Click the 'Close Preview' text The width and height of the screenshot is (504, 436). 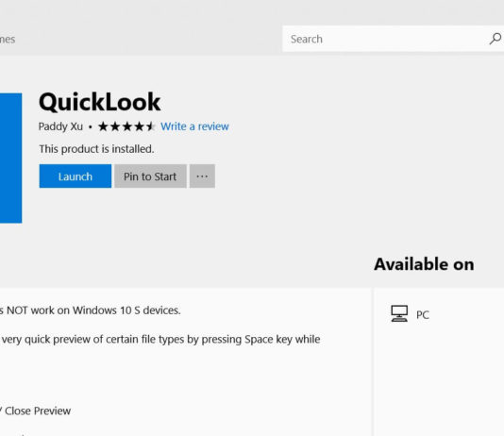pos(38,411)
